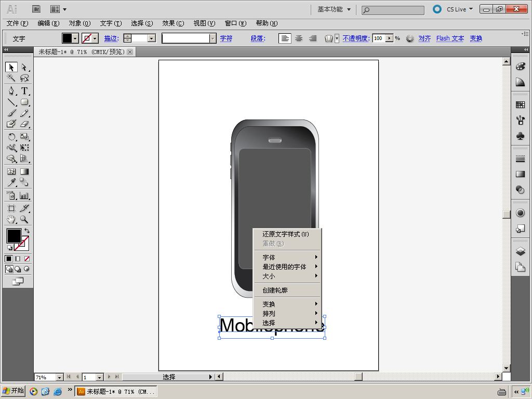Open the 效果 menu

pyautogui.click(x=172, y=23)
